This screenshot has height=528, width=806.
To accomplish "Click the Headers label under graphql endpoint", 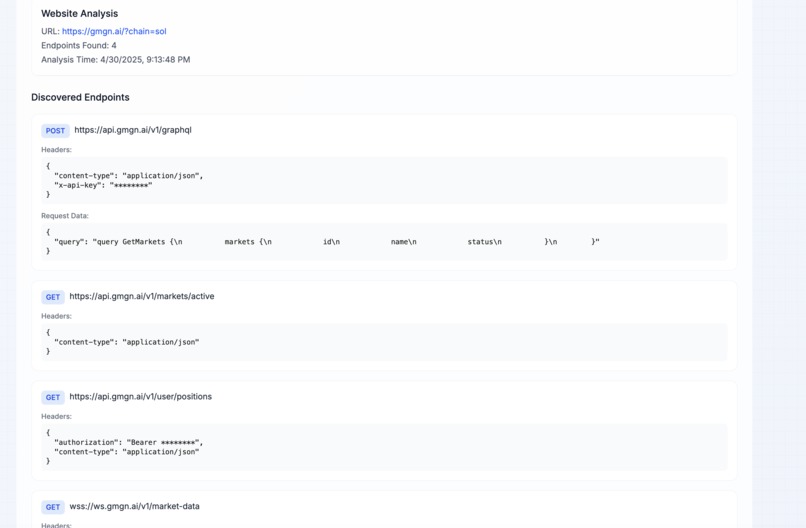I will point(57,150).
